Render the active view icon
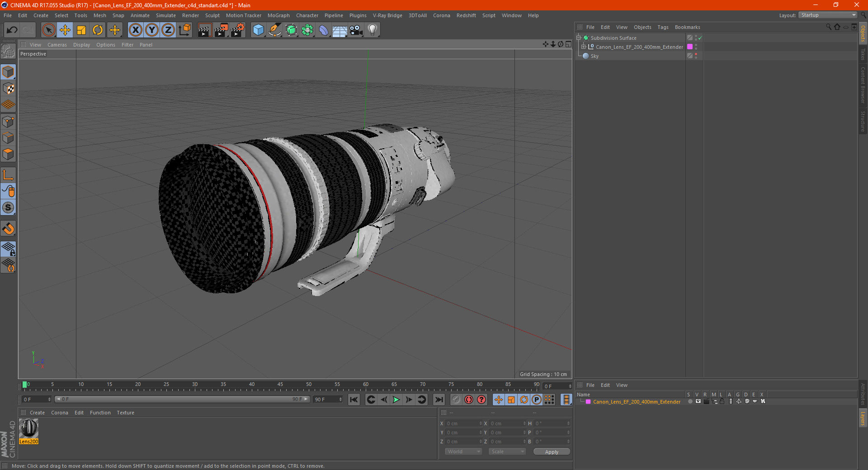This screenshot has height=470, width=868. 204,30
